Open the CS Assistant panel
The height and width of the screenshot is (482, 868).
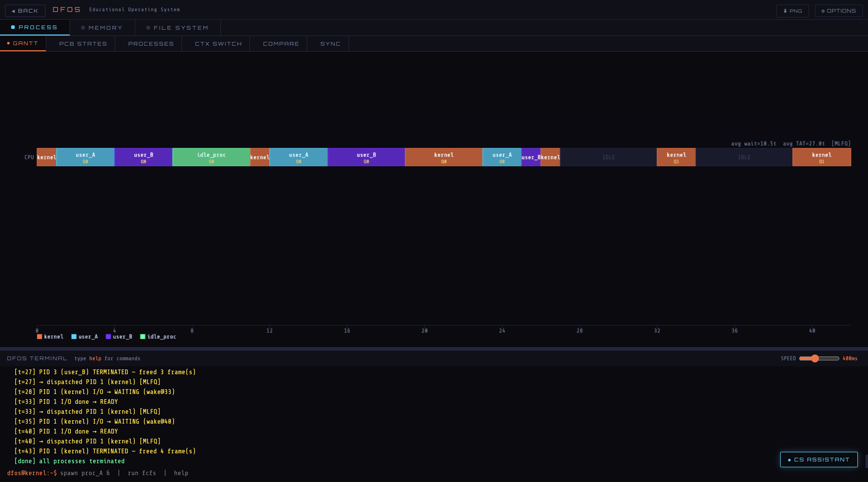819,459
